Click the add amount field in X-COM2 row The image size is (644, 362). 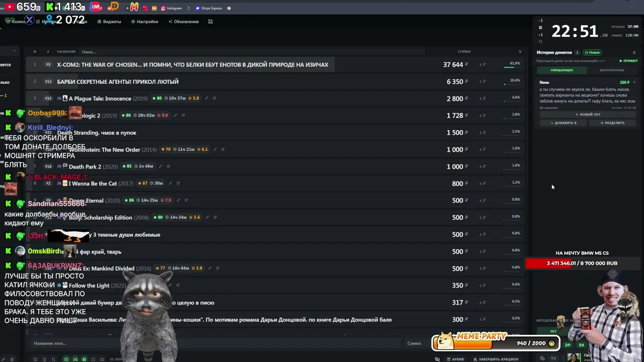(482, 64)
